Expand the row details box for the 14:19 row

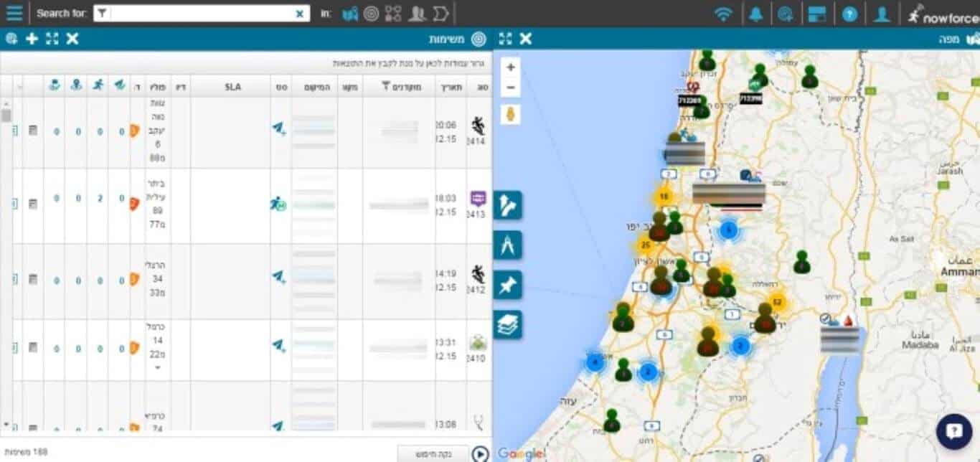16,278
